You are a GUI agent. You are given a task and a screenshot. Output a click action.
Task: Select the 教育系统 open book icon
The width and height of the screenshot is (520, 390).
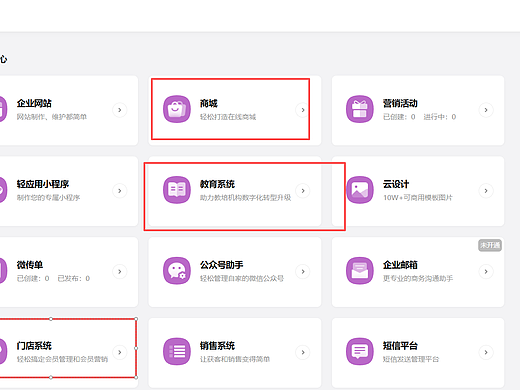click(177, 190)
